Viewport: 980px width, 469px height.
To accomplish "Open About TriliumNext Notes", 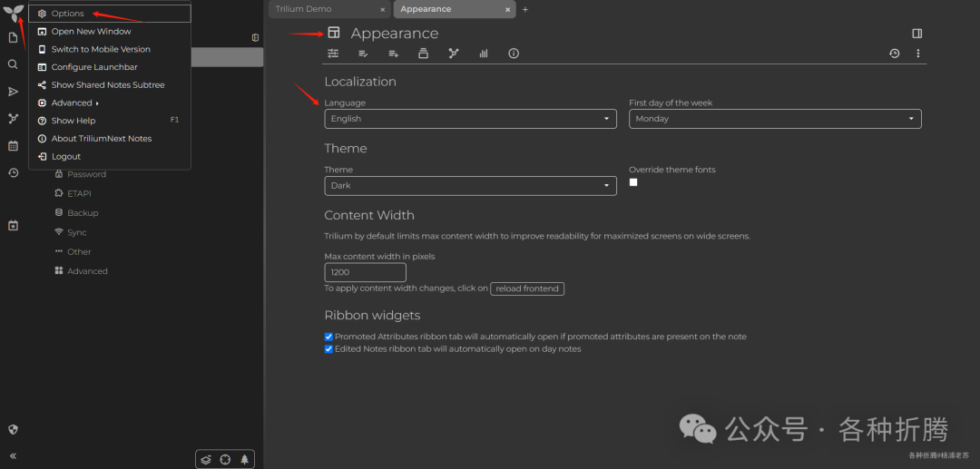I will click(110, 138).
